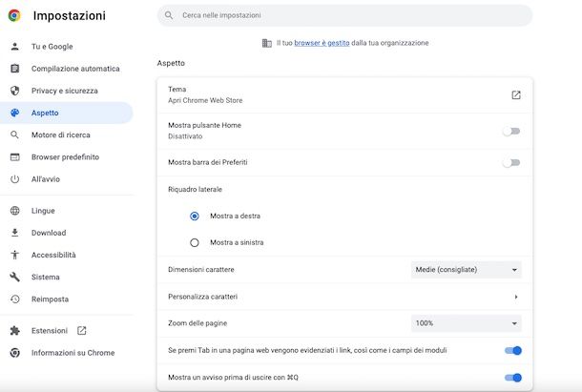Click the Apri Chrome Web Store text
The width and height of the screenshot is (582, 392).
[205, 100]
